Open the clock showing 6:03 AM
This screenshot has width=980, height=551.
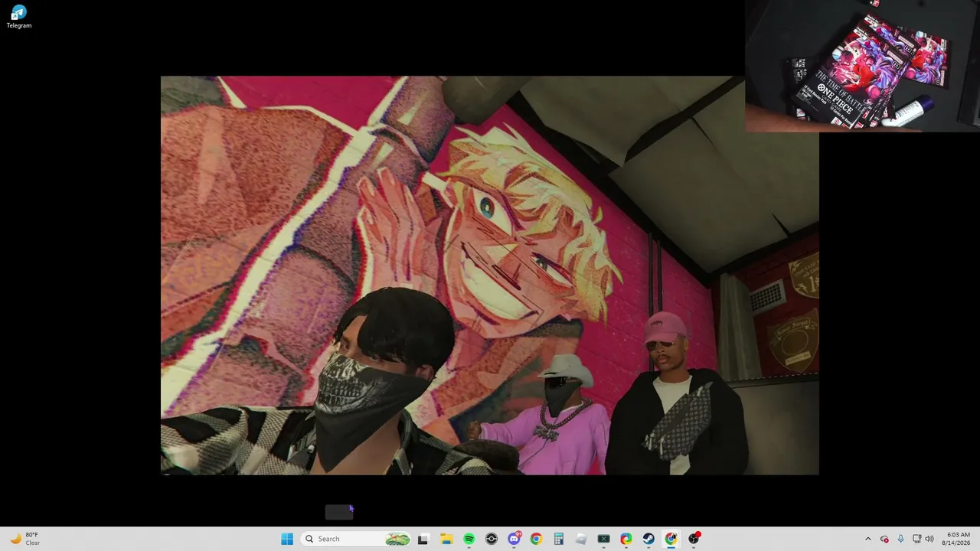point(958,539)
